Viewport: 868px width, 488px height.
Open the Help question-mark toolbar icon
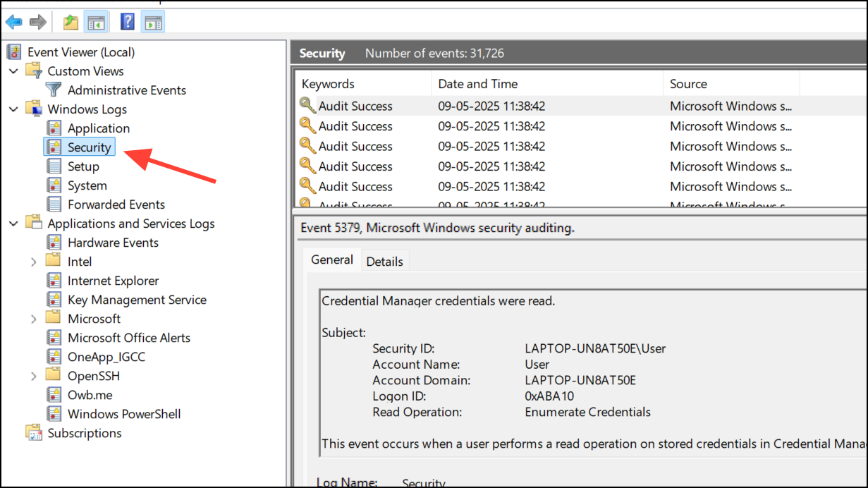pyautogui.click(x=128, y=23)
